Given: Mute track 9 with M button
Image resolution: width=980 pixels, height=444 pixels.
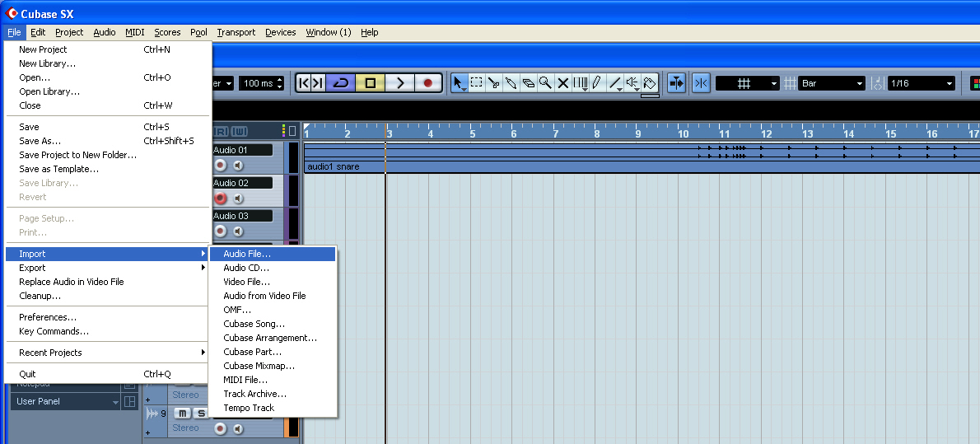Looking at the screenshot, I should coord(182,414).
